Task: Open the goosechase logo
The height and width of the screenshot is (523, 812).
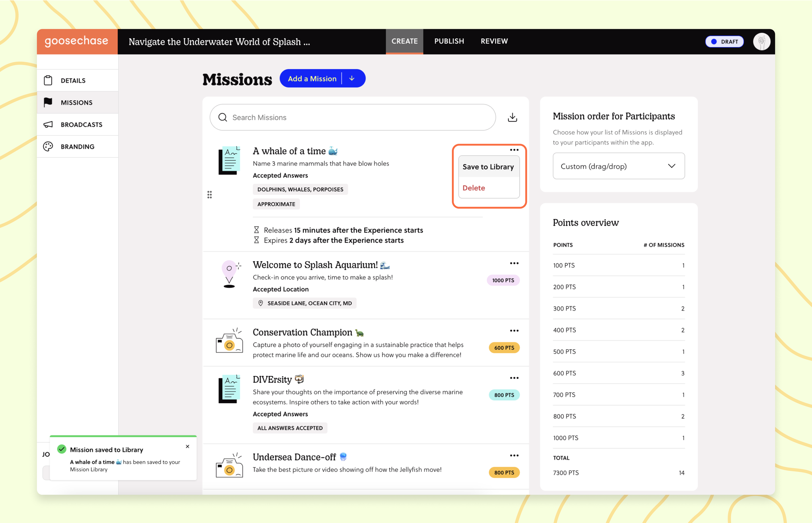Action: (77, 41)
